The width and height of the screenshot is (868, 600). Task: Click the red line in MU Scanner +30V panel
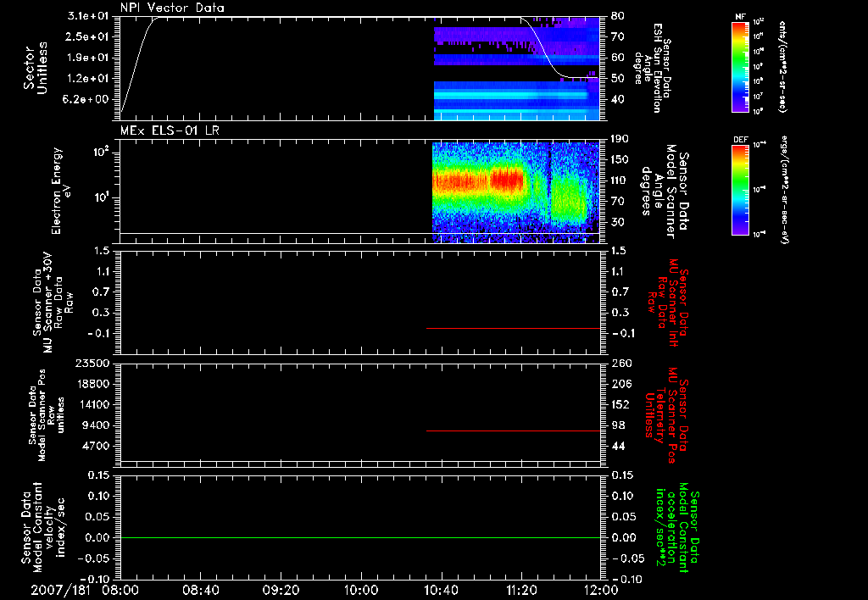(513, 328)
